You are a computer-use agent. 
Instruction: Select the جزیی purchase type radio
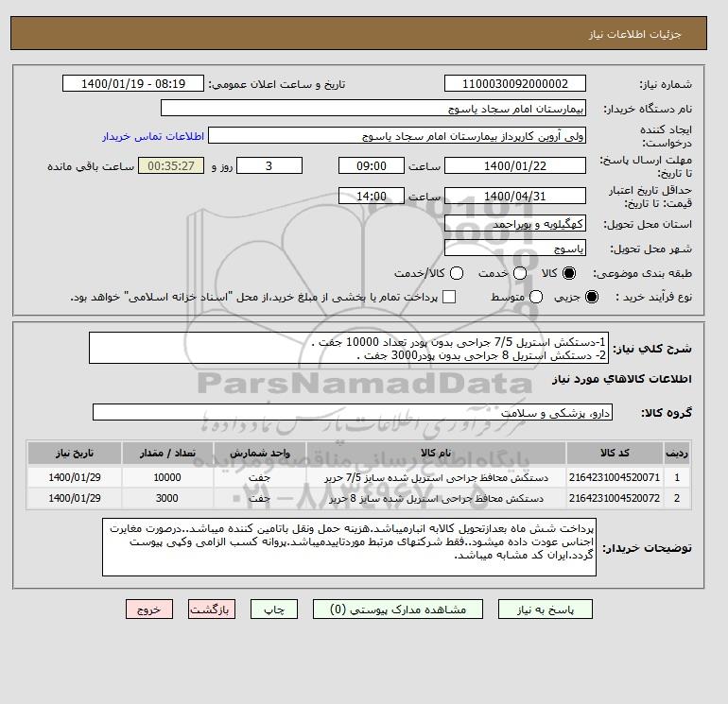click(592, 297)
